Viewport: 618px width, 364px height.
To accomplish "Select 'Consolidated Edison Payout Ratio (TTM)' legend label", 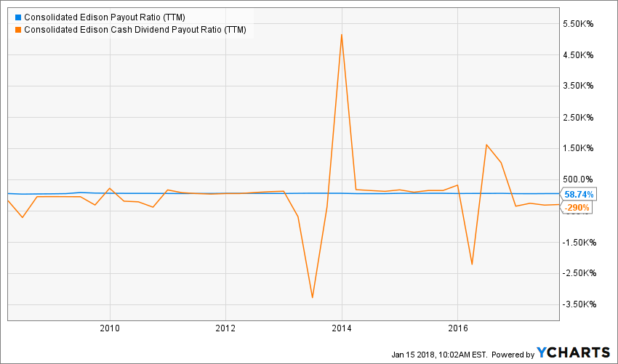I will click(105, 17).
